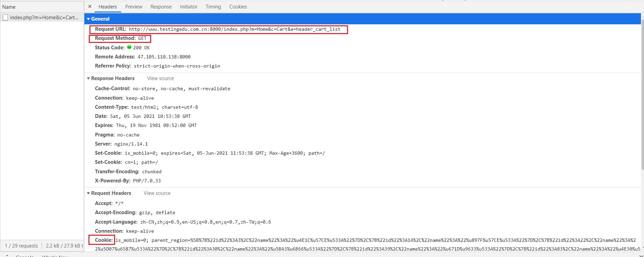Select the index.php?m=Home&c=Cart request row
The width and height of the screenshot is (644, 257).
click(x=42, y=18)
